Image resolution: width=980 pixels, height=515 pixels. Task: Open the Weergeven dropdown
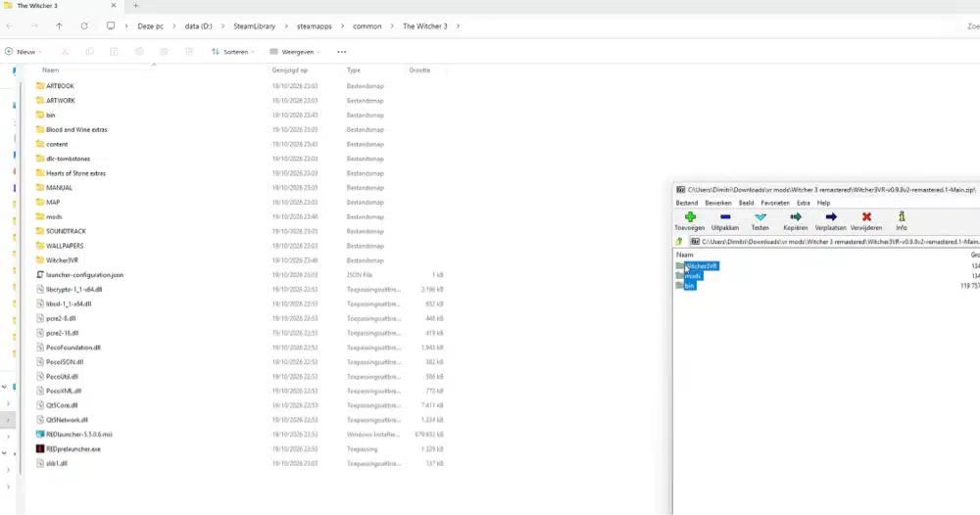point(294,52)
